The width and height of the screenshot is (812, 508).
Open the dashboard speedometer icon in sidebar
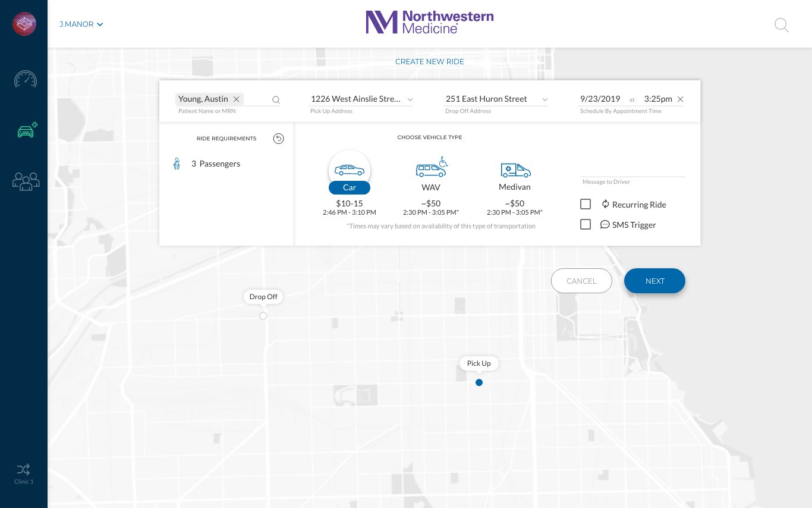[x=26, y=80]
